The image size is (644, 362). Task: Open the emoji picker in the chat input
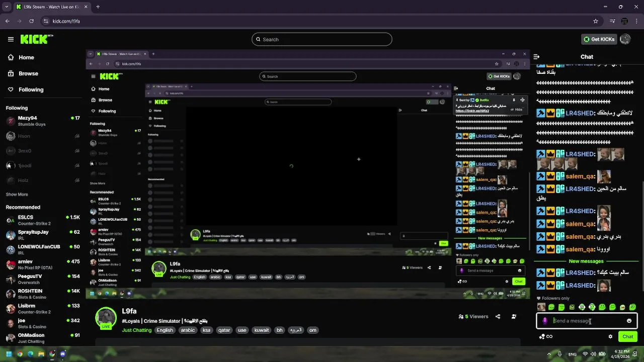pos(629,321)
